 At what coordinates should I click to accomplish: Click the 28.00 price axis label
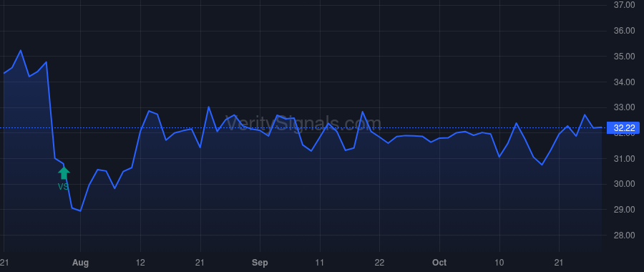624,235
